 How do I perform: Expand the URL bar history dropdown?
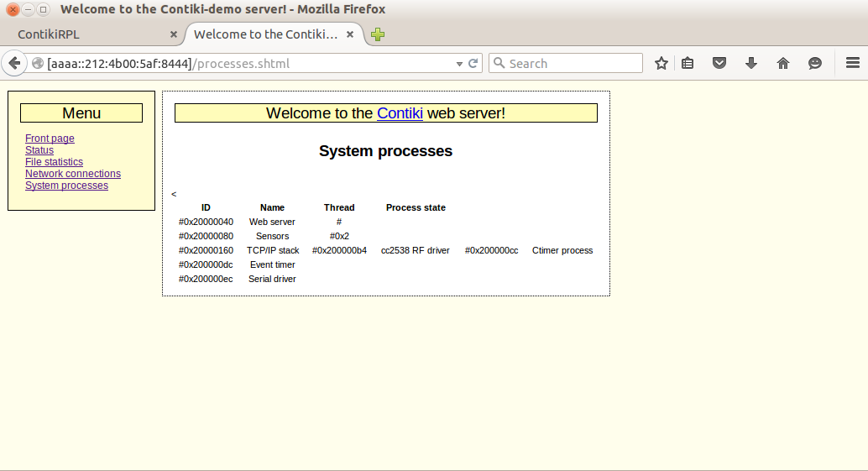(459, 64)
